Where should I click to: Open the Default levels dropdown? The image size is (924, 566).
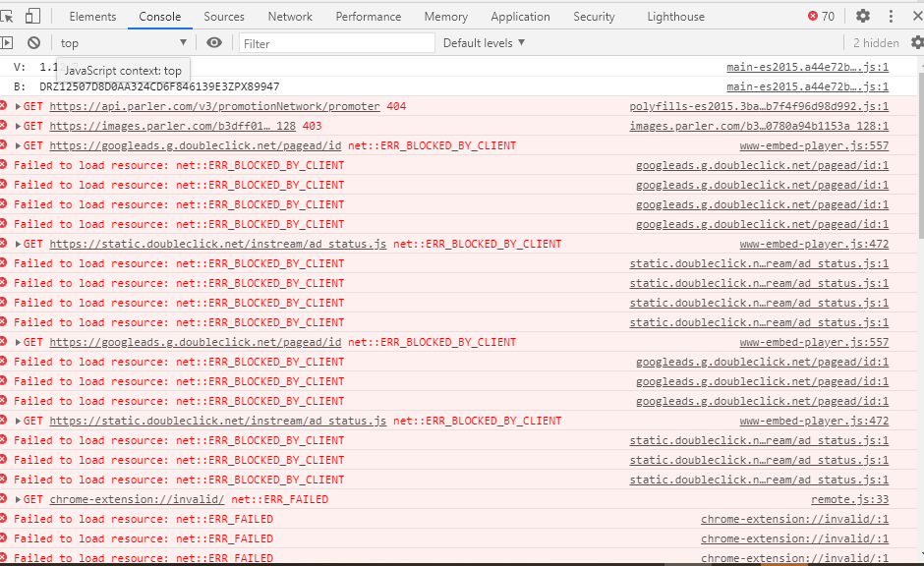pos(484,43)
